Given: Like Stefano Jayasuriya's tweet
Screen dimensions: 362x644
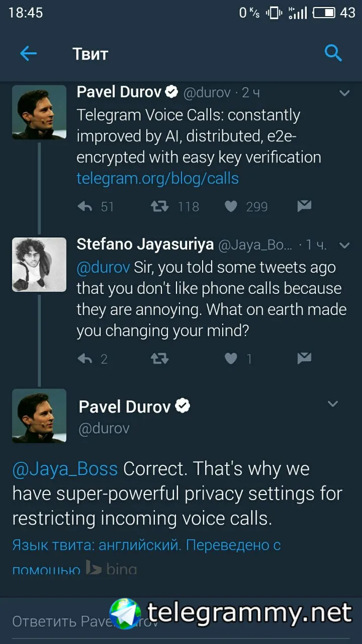Looking at the screenshot, I should (231, 358).
